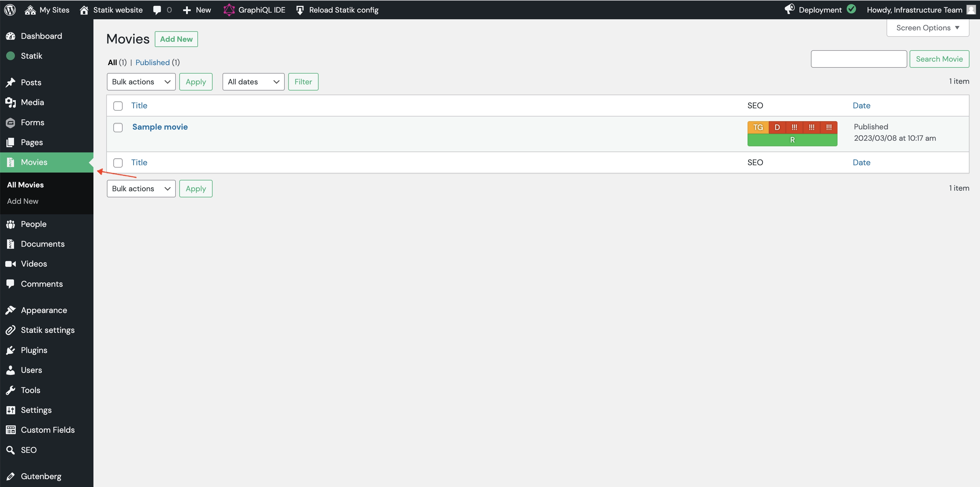Screen dimensions: 980x487
Task: Click the Search Movie input field
Action: (859, 59)
